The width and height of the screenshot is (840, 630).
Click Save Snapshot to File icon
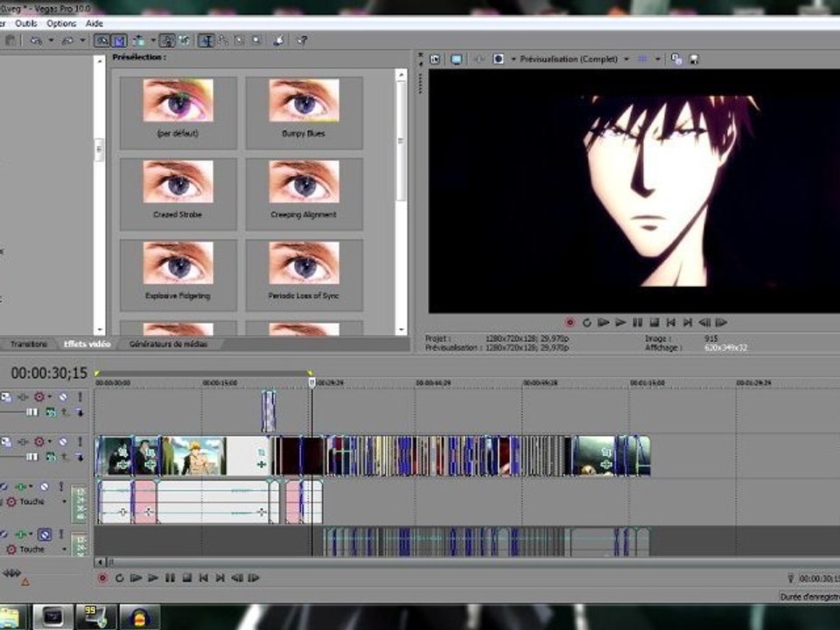694,59
